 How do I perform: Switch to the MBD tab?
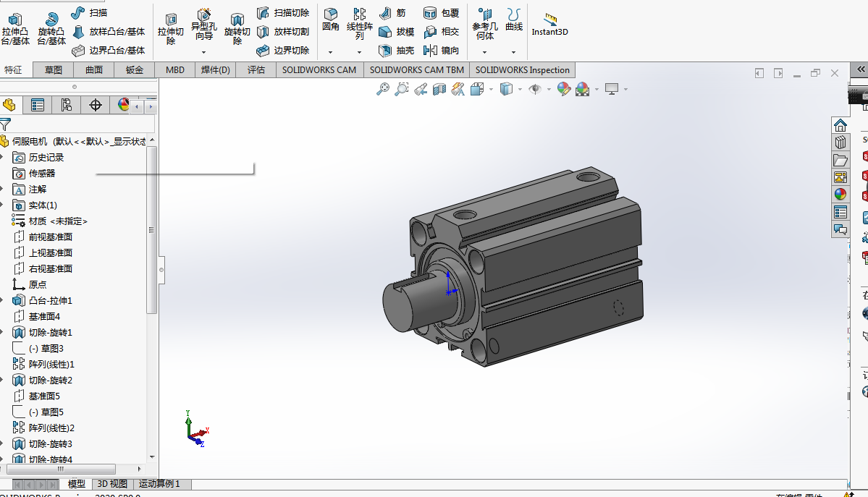tap(175, 69)
